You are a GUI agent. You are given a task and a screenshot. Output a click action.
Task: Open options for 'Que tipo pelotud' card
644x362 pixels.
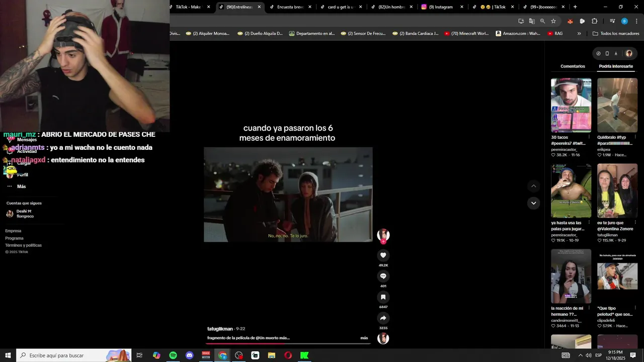pos(635,308)
